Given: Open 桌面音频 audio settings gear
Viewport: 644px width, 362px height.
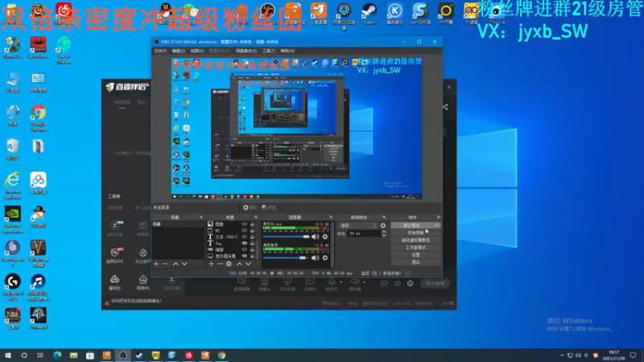Looking at the screenshot, I should tap(325, 257).
